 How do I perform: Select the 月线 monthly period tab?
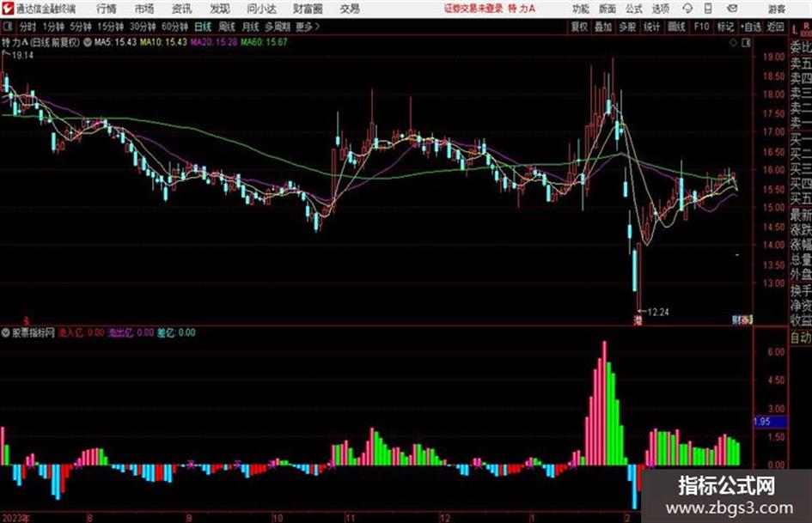click(x=251, y=27)
